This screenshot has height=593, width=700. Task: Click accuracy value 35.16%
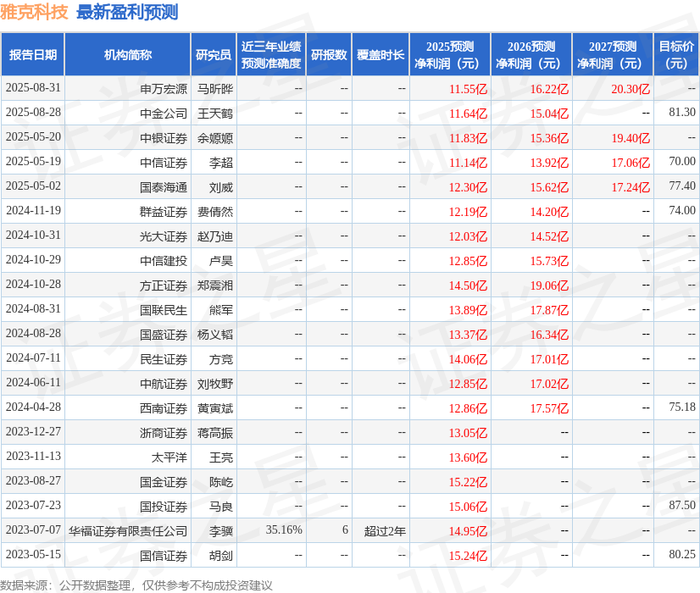(x=284, y=529)
